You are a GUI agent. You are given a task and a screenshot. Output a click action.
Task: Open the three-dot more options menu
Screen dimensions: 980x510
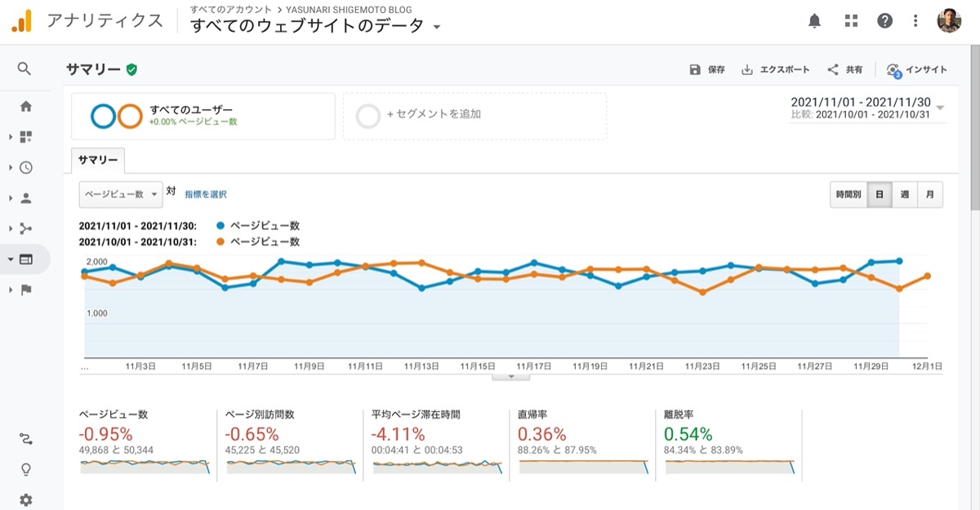pyautogui.click(x=916, y=21)
